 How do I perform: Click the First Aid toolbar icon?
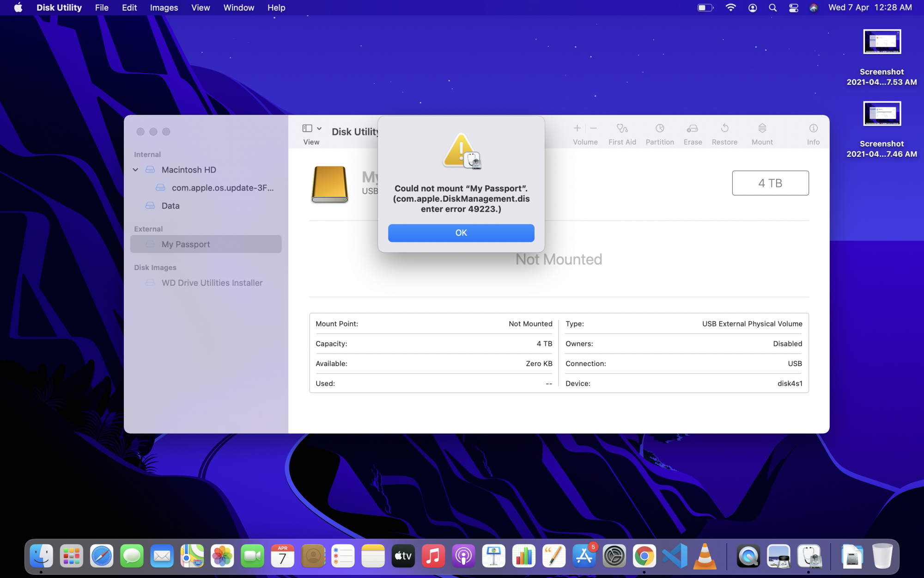click(x=622, y=129)
